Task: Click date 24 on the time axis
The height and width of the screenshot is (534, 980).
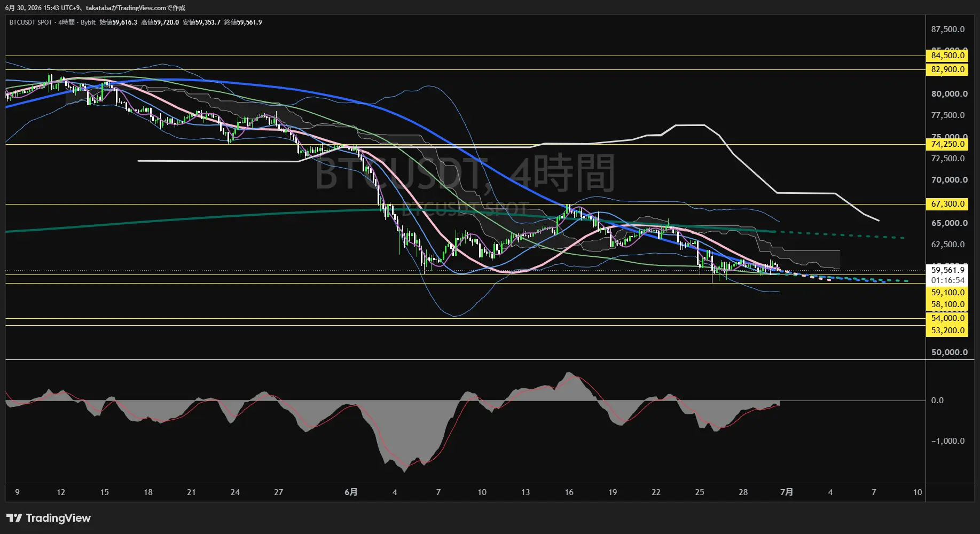Action: tap(235, 492)
